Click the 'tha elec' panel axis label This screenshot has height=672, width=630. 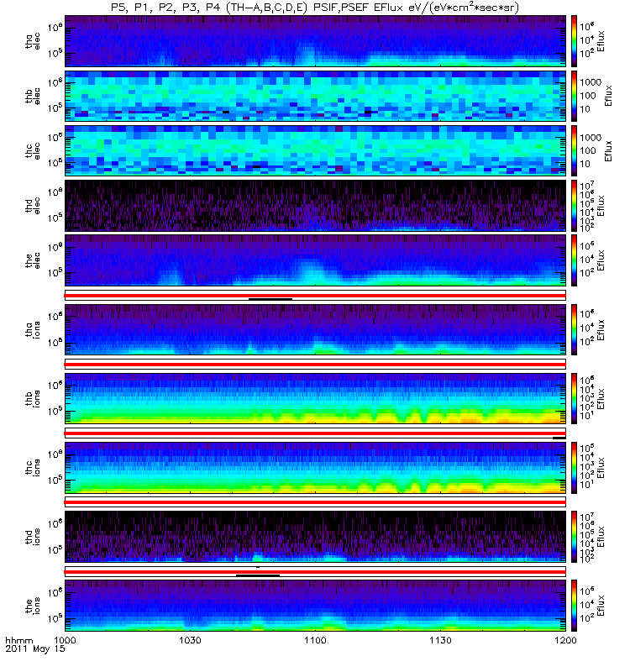[33, 41]
